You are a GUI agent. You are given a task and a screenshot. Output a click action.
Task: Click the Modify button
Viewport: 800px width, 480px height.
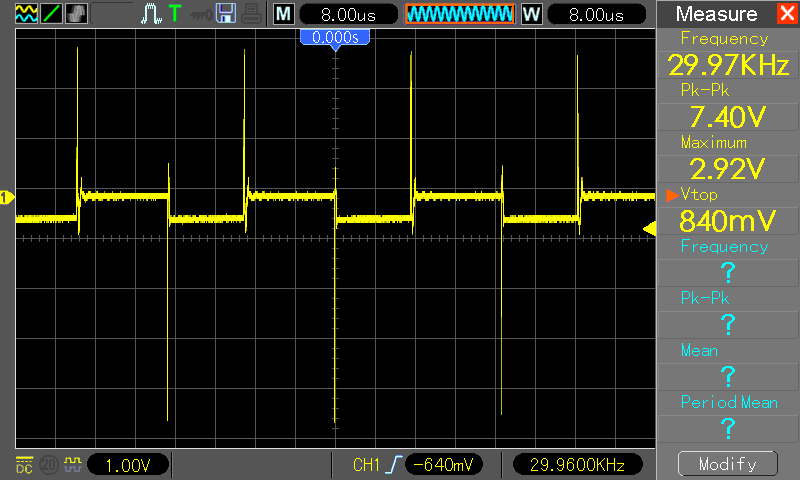(x=728, y=464)
